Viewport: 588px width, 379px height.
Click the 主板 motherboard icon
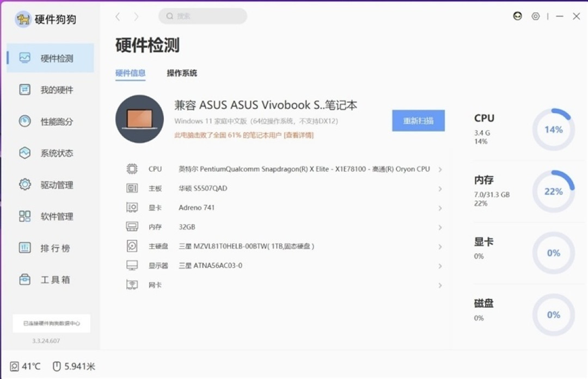pyautogui.click(x=132, y=188)
